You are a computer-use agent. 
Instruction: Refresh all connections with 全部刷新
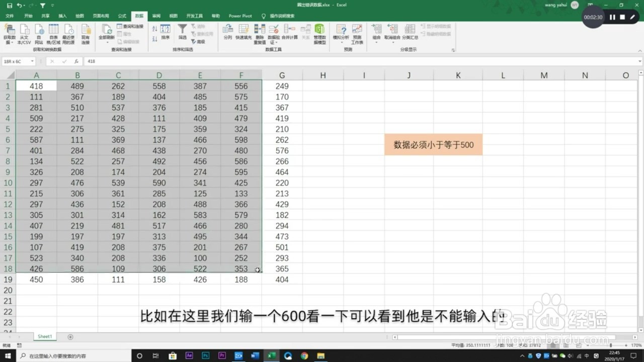point(106,31)
